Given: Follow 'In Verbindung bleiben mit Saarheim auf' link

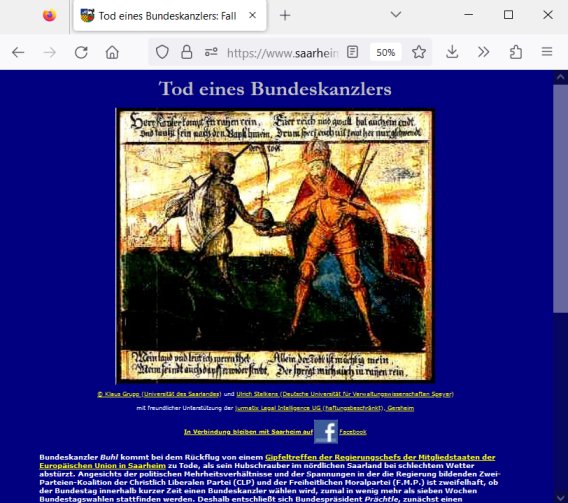Looking at the screenshot, I should 248,432.
